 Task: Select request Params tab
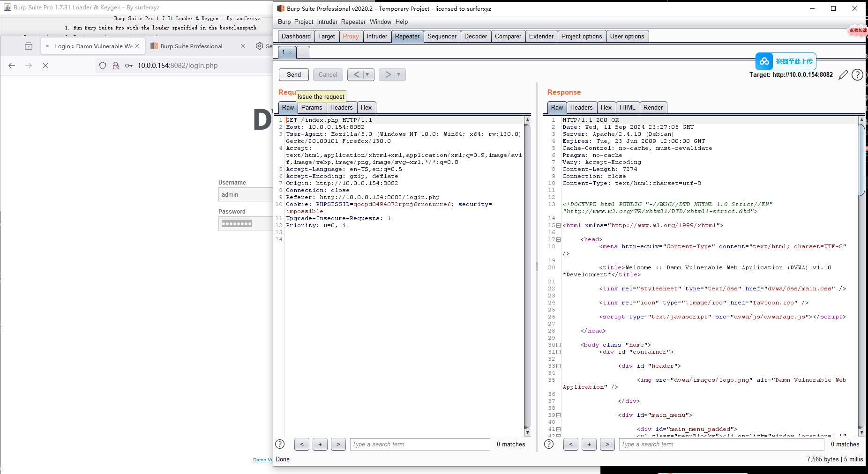pos(312,107)
